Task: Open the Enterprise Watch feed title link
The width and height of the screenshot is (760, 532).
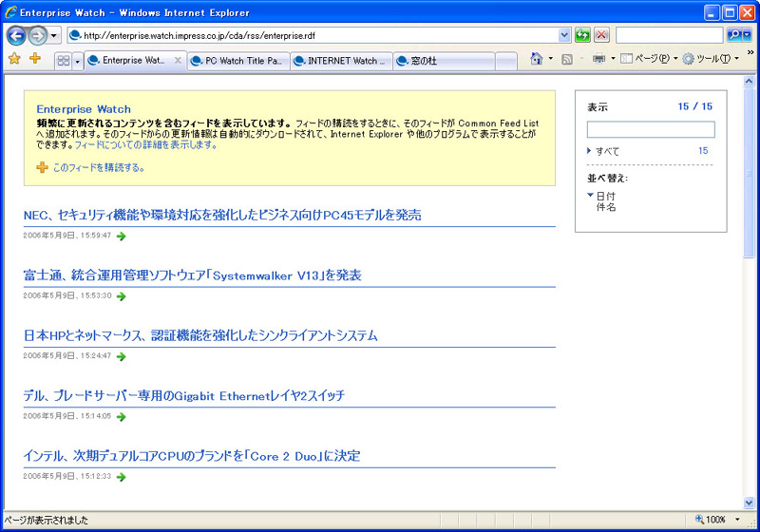Action: (x=84, y=109)
